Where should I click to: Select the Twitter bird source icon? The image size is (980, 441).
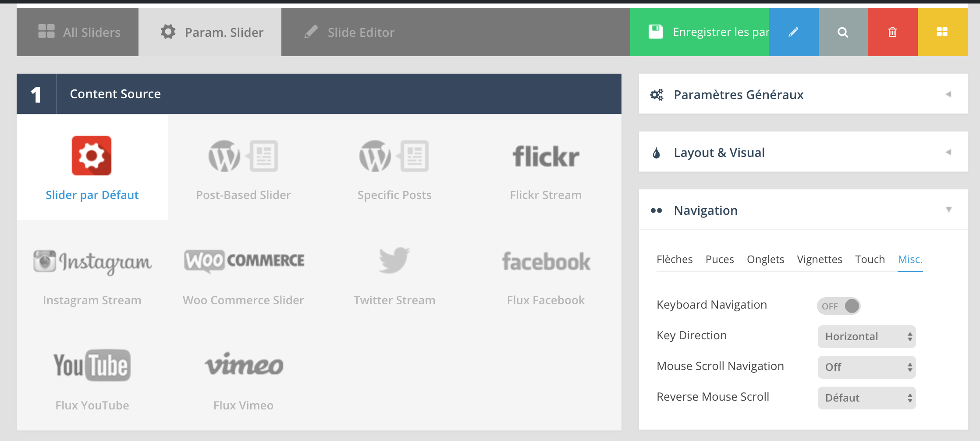394,260
